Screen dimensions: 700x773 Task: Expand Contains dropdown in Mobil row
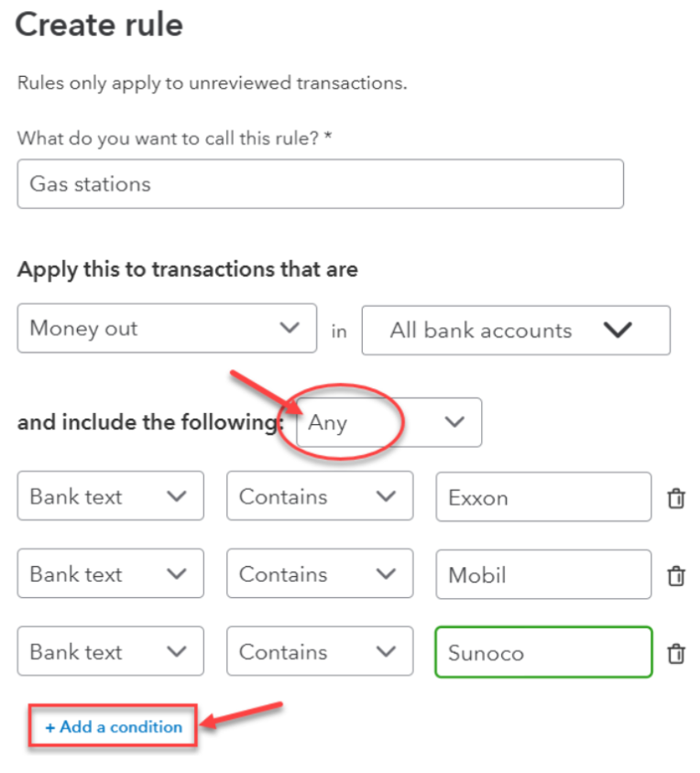(x=320, y=573)
